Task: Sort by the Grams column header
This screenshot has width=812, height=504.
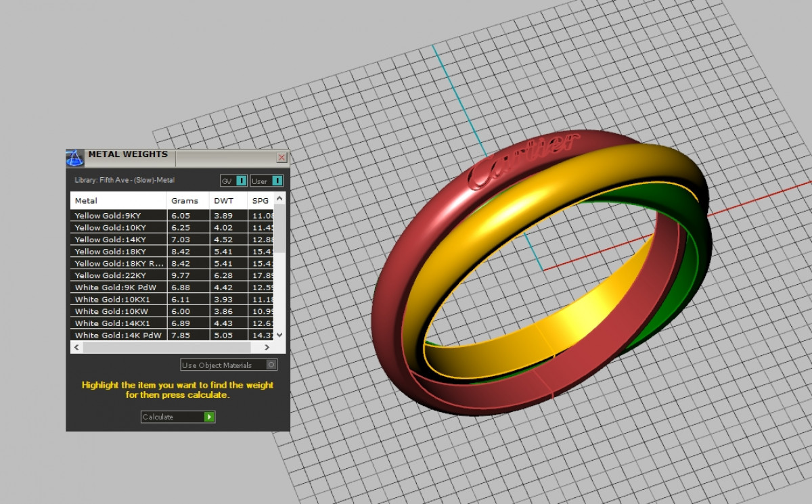Action: 187,201
